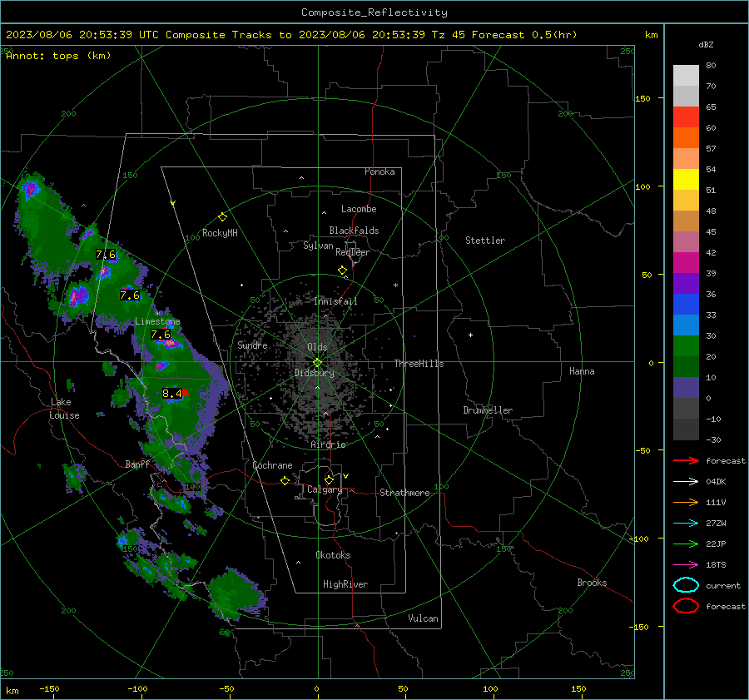Screen dimensions: 749x700
Task: Click the Innisfail town label
Action: tap(336, 301)
